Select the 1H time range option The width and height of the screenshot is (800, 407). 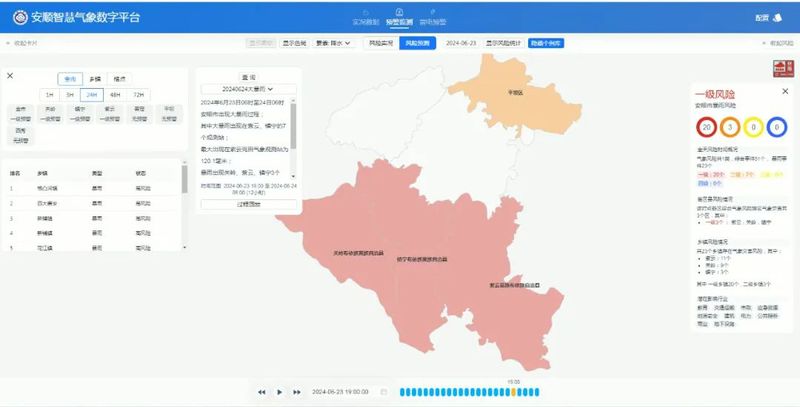(x=49, y=95)
